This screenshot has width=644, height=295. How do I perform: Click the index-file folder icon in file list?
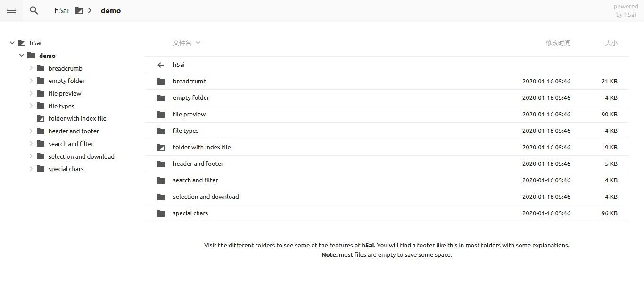[x=161, y=147]
